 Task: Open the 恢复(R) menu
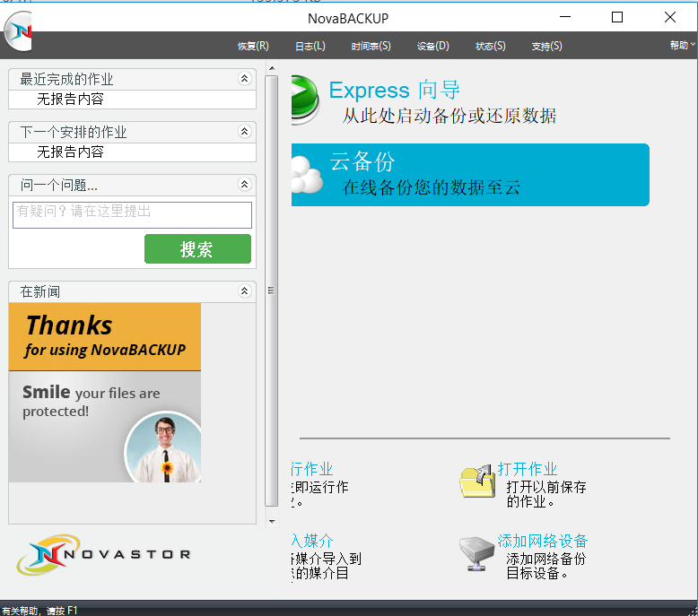click(253, 46)
